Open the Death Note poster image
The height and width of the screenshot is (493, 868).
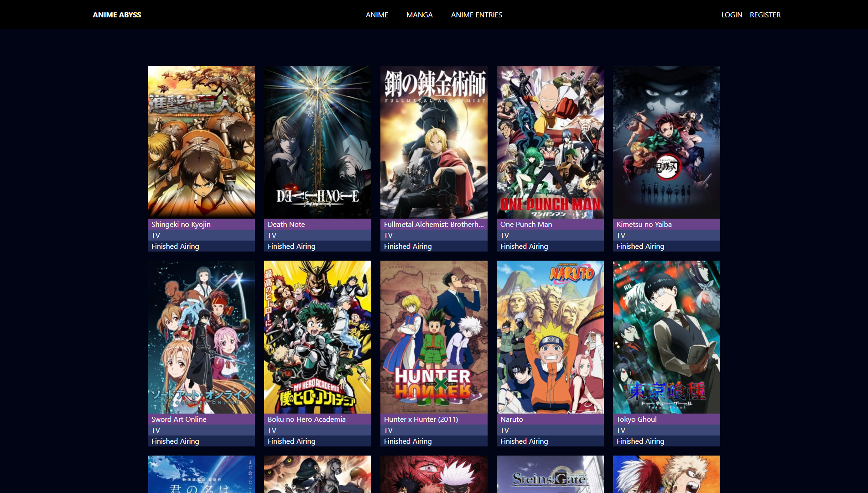click(x=317, y=142)
